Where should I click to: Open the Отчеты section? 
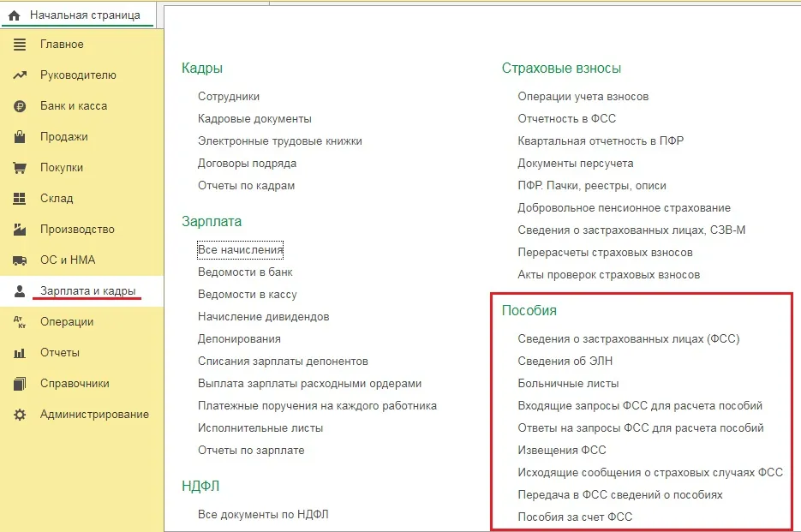point(60,353)
